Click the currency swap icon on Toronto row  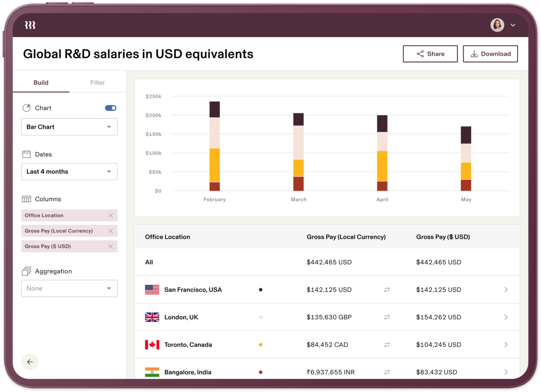point(387,344)
